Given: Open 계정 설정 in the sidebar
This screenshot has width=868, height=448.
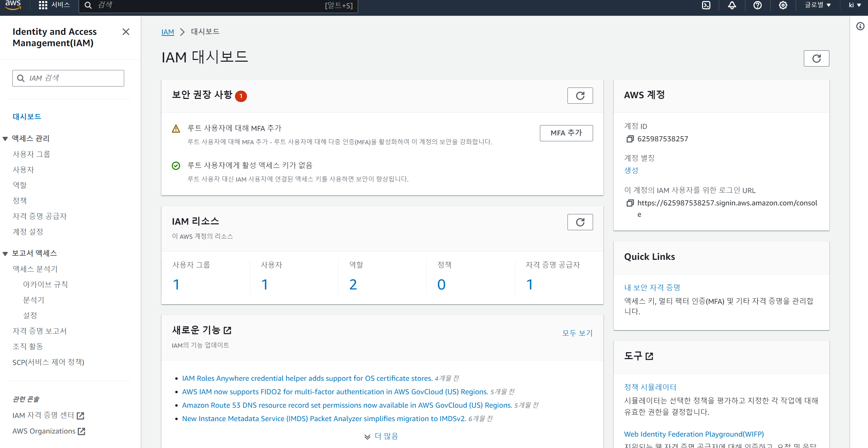Looking at the screenshot, I should coord(28,232).
